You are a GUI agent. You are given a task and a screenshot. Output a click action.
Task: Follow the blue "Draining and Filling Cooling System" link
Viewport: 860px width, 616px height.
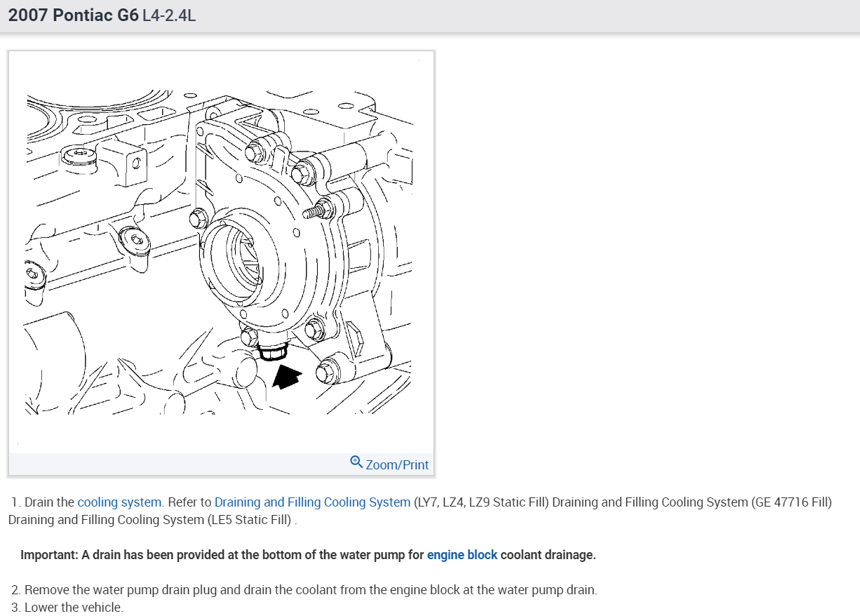(312, 502)
